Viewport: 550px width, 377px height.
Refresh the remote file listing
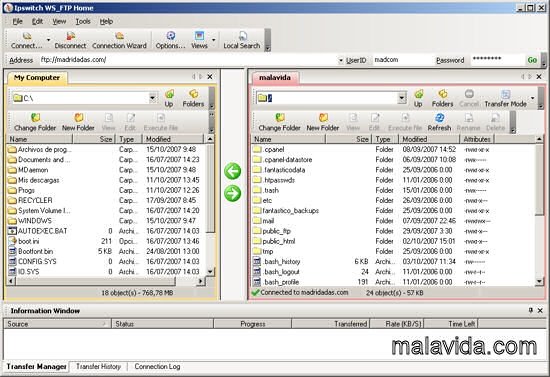(x=440, y=122)
